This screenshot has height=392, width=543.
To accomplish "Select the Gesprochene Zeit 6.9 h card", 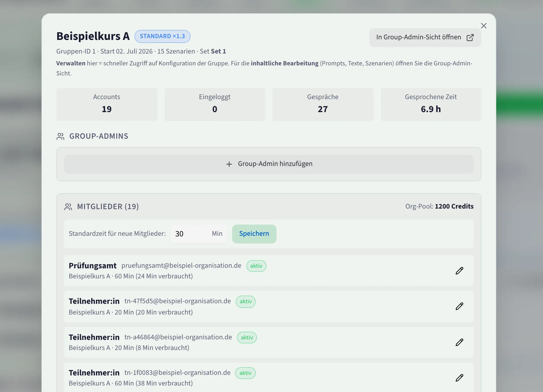I will pos(431,104).
